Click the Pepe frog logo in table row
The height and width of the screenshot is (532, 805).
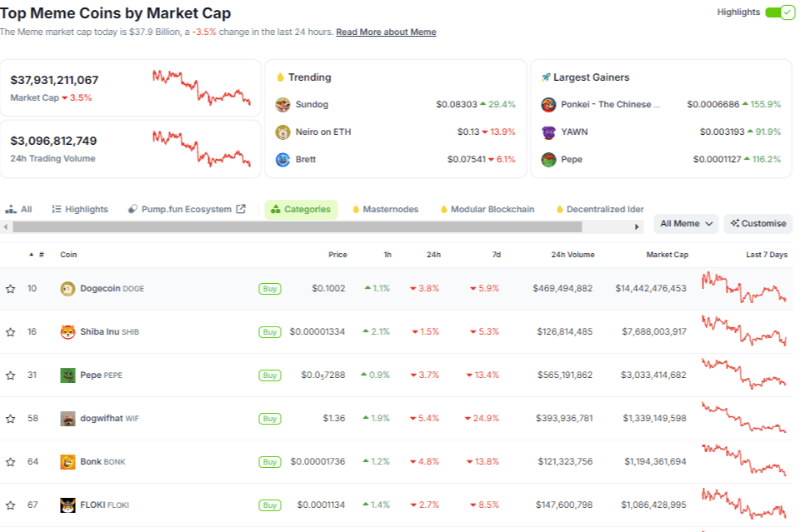(x=67, y=375)
